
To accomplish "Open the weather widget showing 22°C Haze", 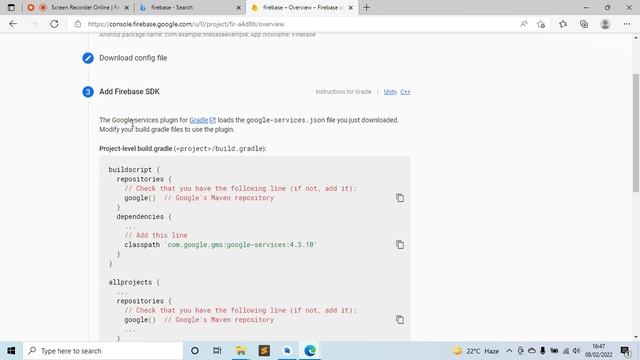I will pyautogui.click(x=476, y=351).
